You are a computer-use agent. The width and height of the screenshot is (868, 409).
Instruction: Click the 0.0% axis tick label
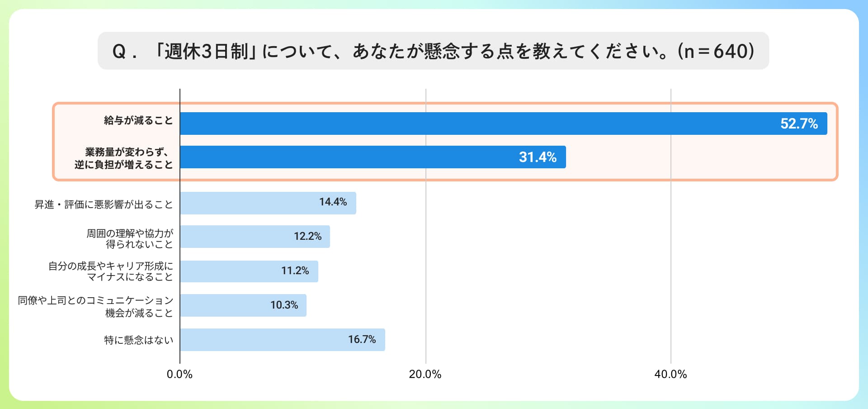coord(179,374)
